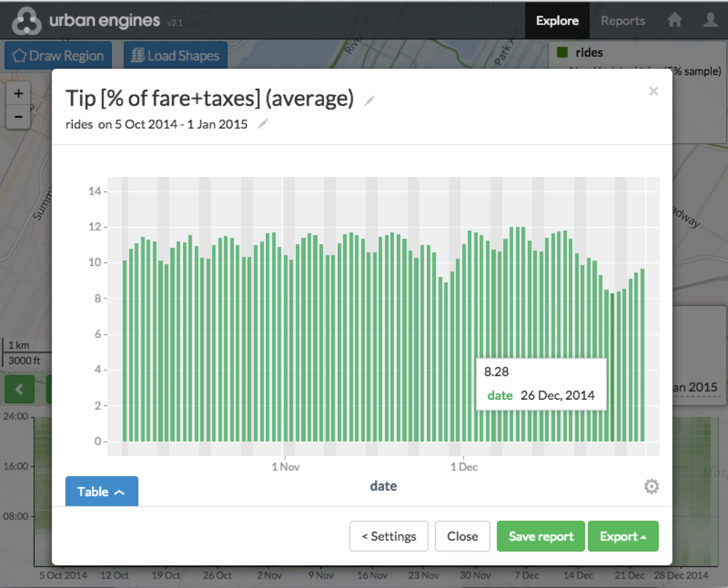728x588 pixels.
Task: Switch to the Explore tab
Action: (x=557, y=20)
